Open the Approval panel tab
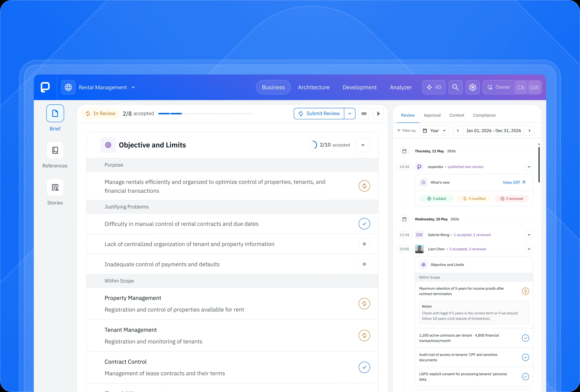 click(x=432, y=115)
